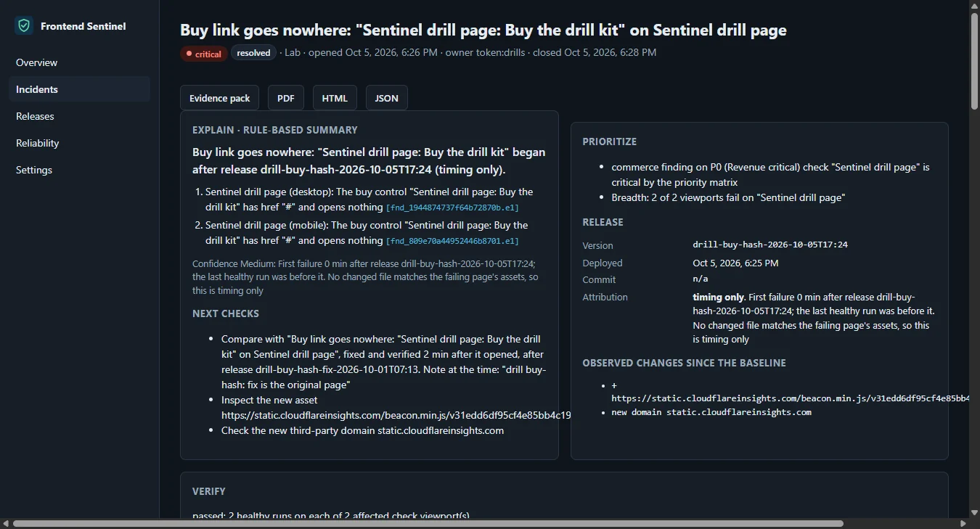980x529 pixels.
Task: Click the RELEASE section heading
Action: point(603,222)
